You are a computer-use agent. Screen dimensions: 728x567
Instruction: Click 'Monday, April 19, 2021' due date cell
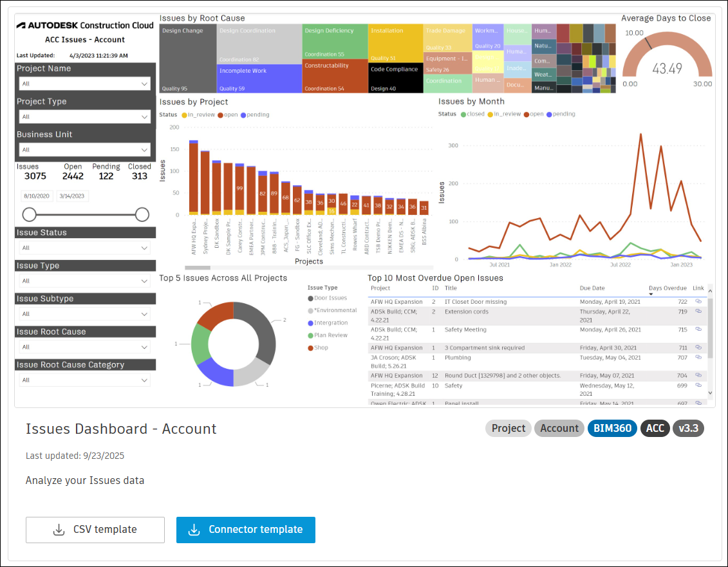pos(610,302)
